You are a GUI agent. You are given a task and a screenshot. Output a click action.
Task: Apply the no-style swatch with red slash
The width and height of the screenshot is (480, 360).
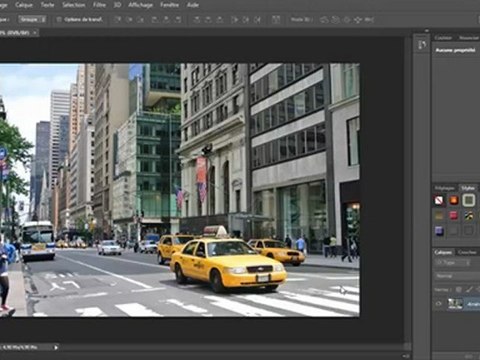pyautogui.click(x=439, y=200)
